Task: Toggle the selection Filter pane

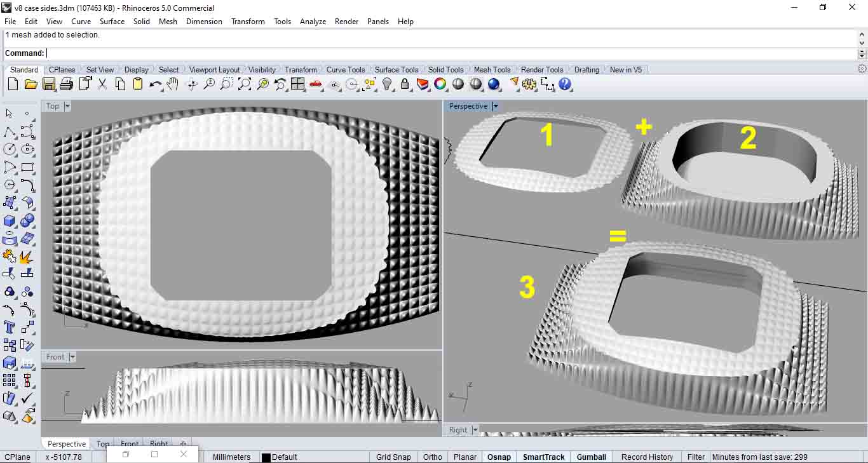Action: [696, 457]
